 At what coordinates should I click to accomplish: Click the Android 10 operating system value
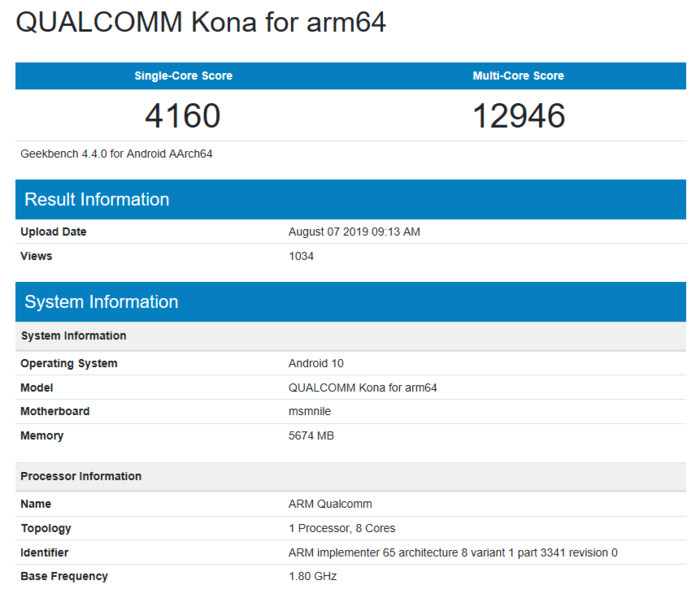pyautogui.click(x=316, y=363)
